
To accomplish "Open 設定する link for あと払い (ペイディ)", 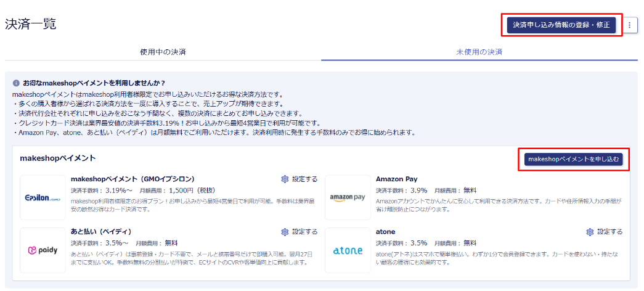I will pos(305,232).
